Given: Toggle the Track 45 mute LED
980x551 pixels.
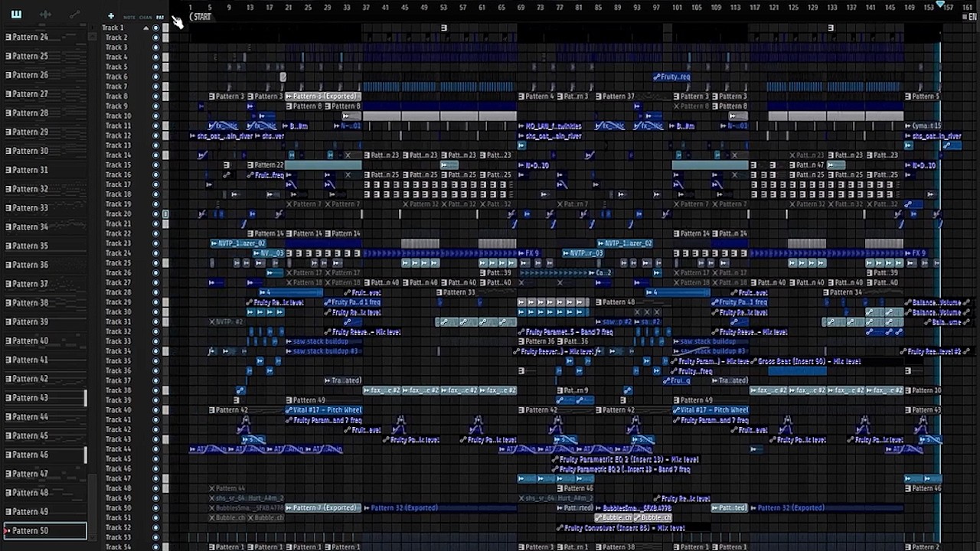Looking at the screenshot, I should (x=155, y=459).
